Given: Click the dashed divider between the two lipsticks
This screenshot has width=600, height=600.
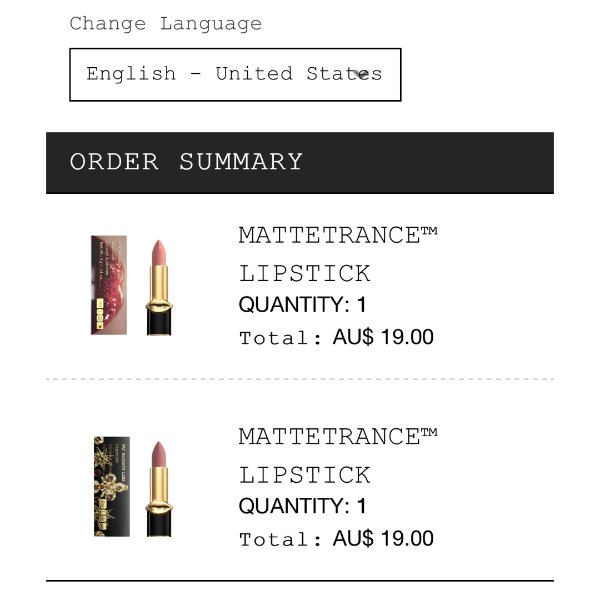Looking at the screenshot, I should [x=299, y=379].
